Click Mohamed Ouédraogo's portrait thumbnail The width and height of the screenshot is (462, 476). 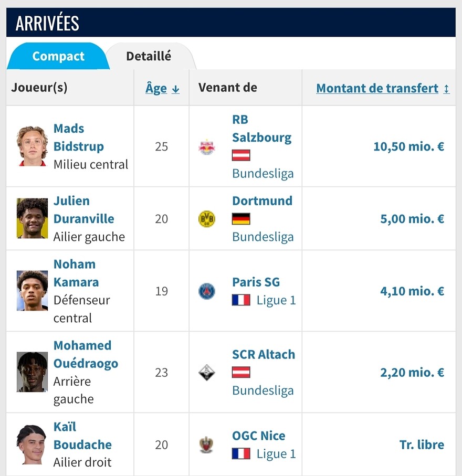point(32,372)
